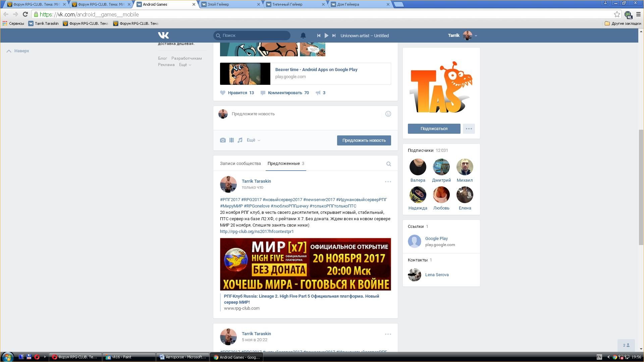
Task: Click Предложите новость text field
Action: [305, 114]
